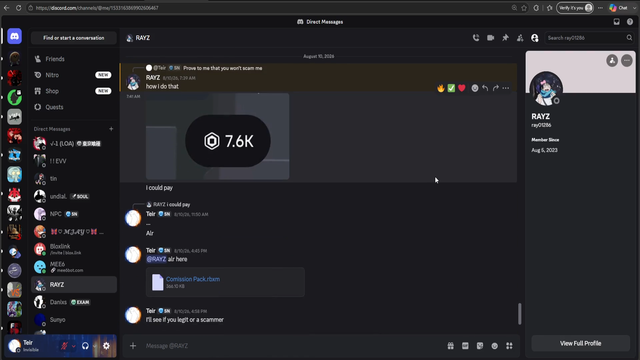Screen dimensions: 640x360
Task: Open the apps launcher icon
Action: [509, 346]
